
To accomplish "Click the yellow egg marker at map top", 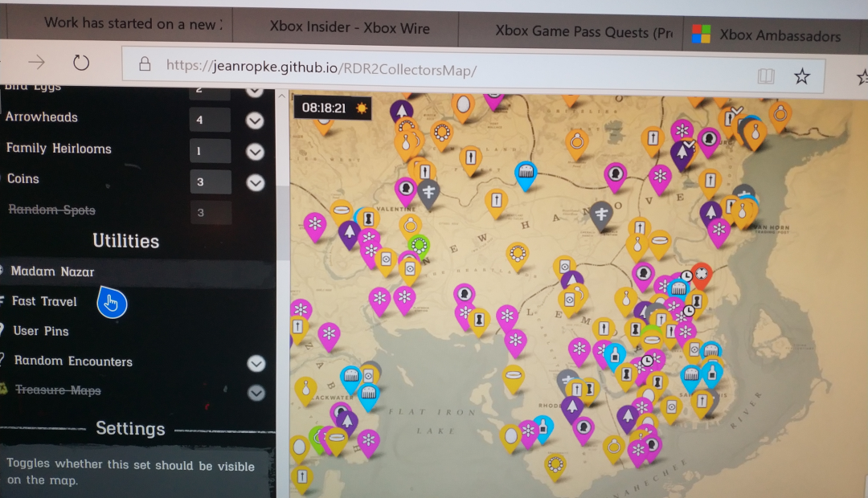I will coord(464,105).
